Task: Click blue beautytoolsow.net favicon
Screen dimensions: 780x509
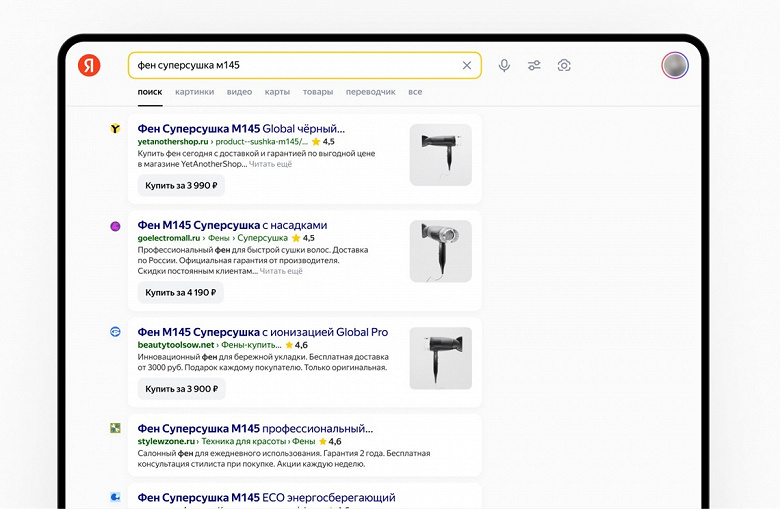Action: [x=115, y=331]
